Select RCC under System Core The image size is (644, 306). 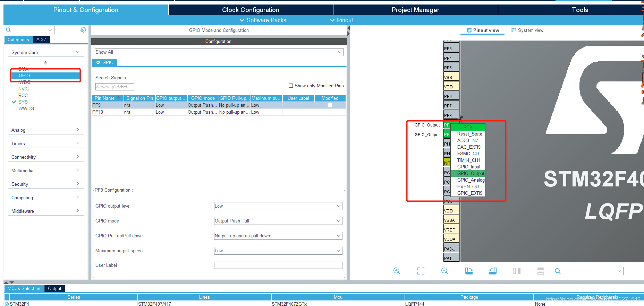[x=23, y=95]
